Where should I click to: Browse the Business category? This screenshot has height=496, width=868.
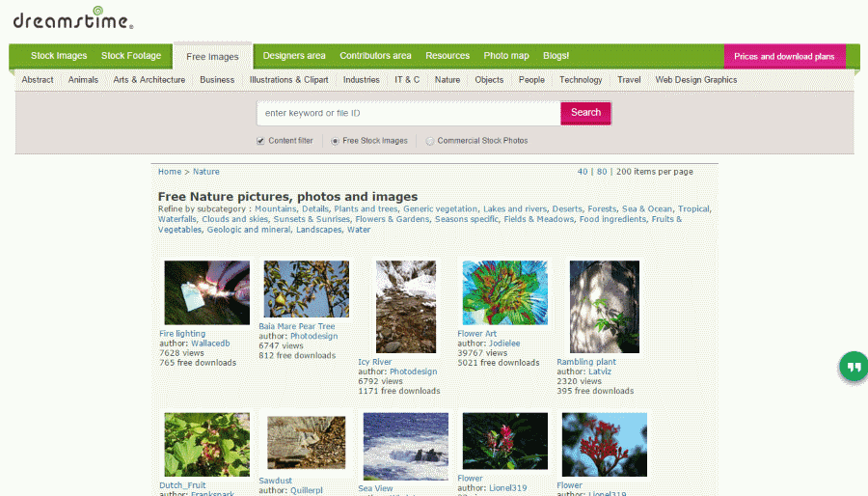pyautogui.click(x=217, y=80)
